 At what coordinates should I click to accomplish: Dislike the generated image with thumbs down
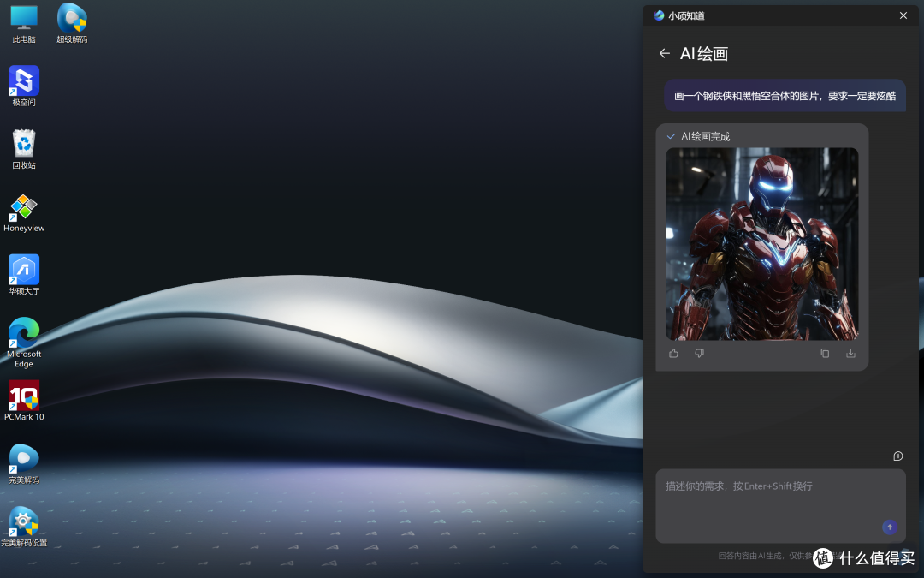[x=700, y=354]
